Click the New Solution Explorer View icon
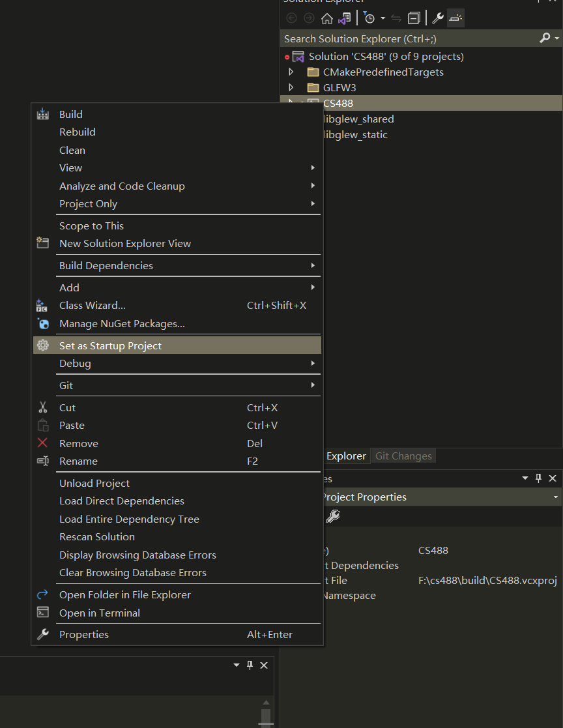 coord(43,243)
